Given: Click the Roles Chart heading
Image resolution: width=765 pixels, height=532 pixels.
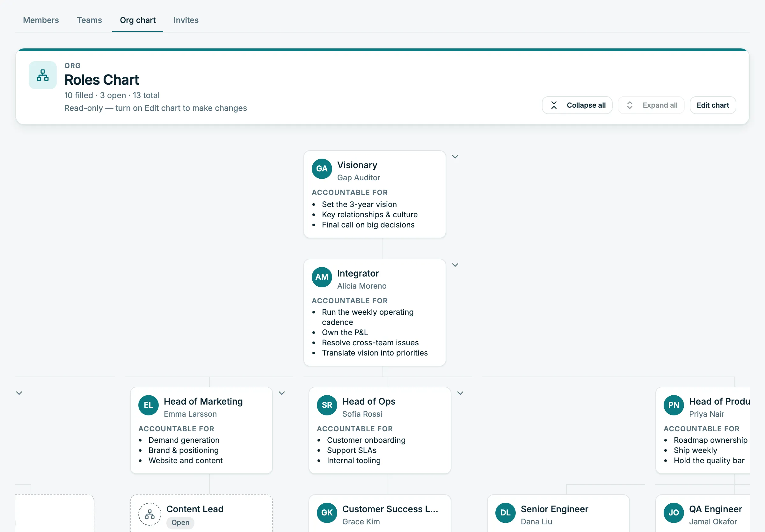Looking at the screenshot, I should (102, 80).
